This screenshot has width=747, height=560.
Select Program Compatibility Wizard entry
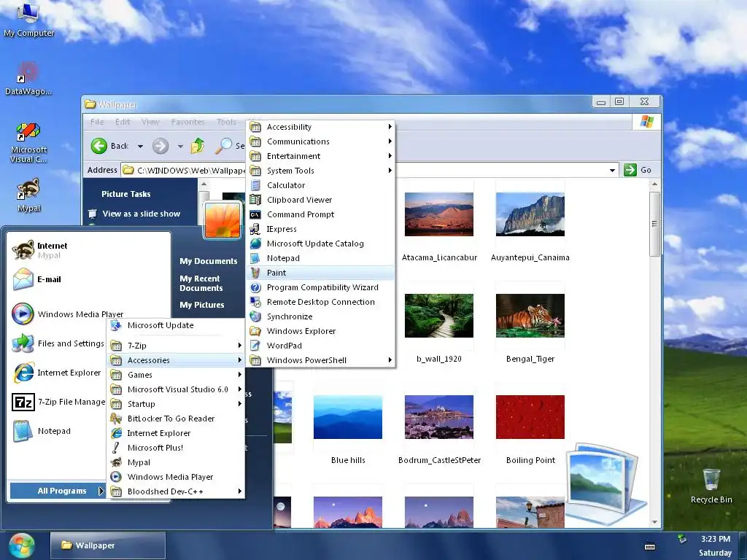pyautogui.click(x=321, y=287)
